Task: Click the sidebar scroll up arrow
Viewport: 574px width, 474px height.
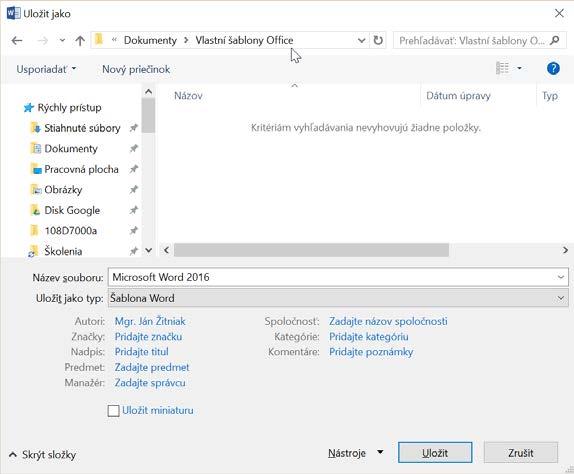Action: (148, 92)
